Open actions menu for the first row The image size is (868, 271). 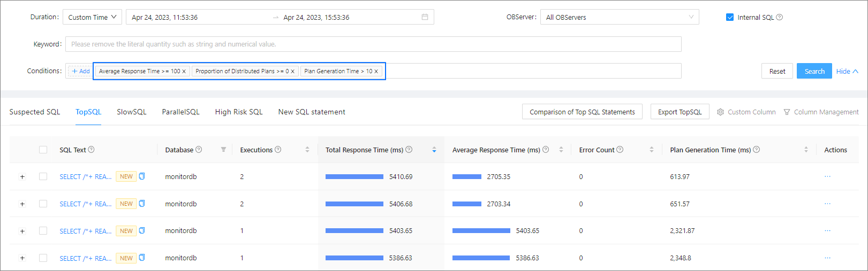827,176
